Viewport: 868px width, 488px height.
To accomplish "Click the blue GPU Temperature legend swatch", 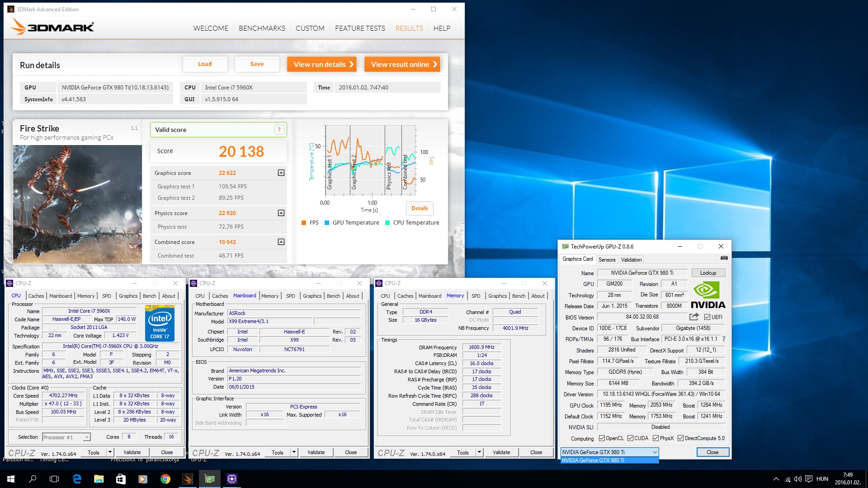I will (327, 223).
